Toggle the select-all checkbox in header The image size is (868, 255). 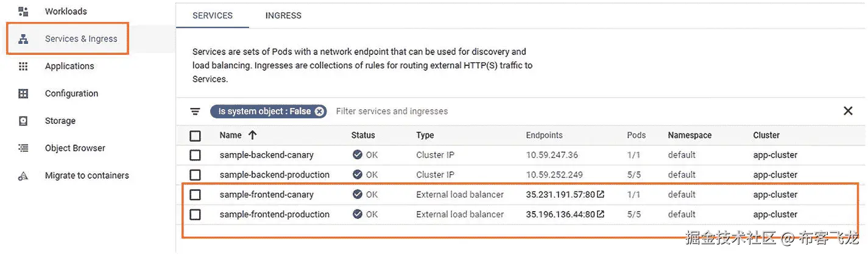[x=195, y=135]
